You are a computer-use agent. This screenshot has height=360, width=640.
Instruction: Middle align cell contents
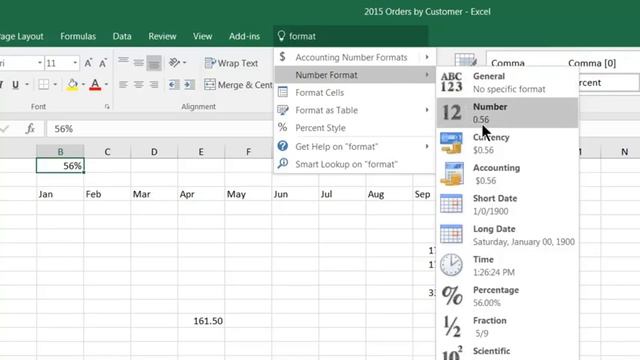139,63
